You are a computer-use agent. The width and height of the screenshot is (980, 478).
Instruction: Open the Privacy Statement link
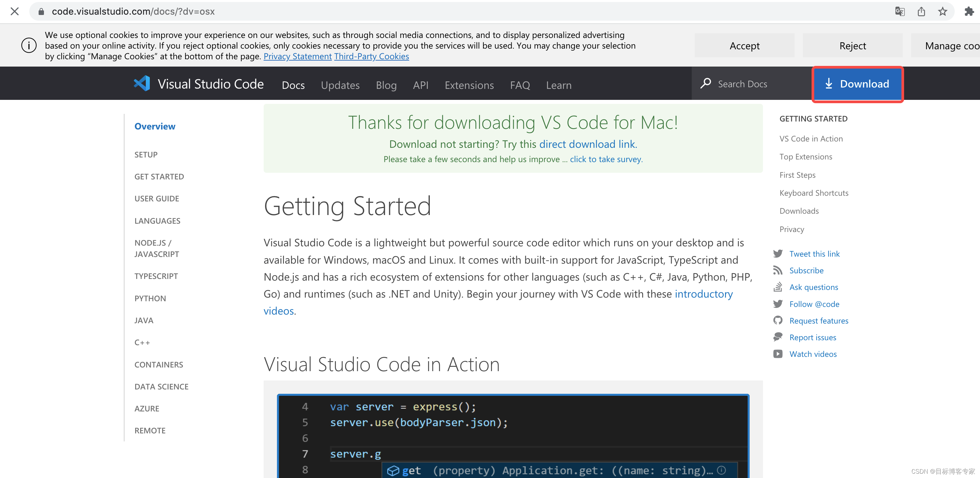point(298,56)
